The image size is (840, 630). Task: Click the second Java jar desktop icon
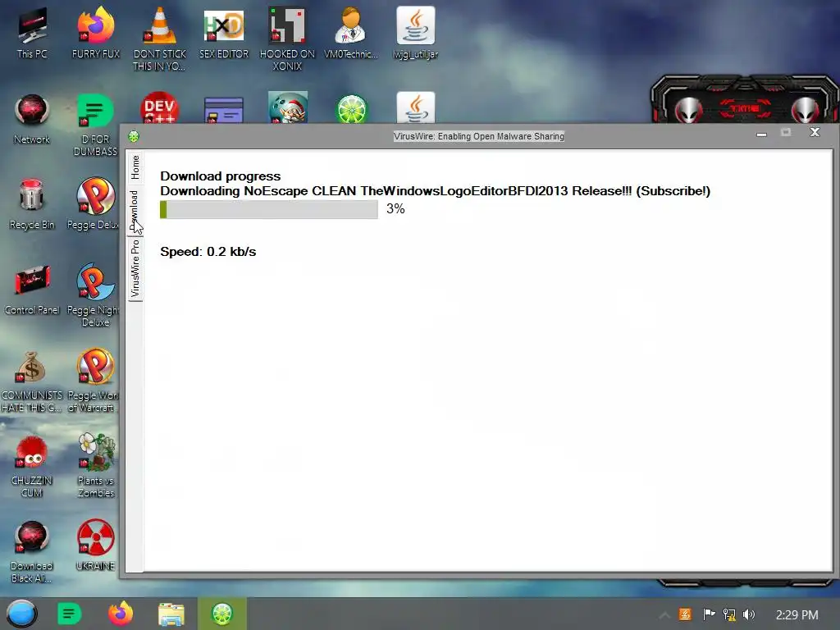pos(416,107)
